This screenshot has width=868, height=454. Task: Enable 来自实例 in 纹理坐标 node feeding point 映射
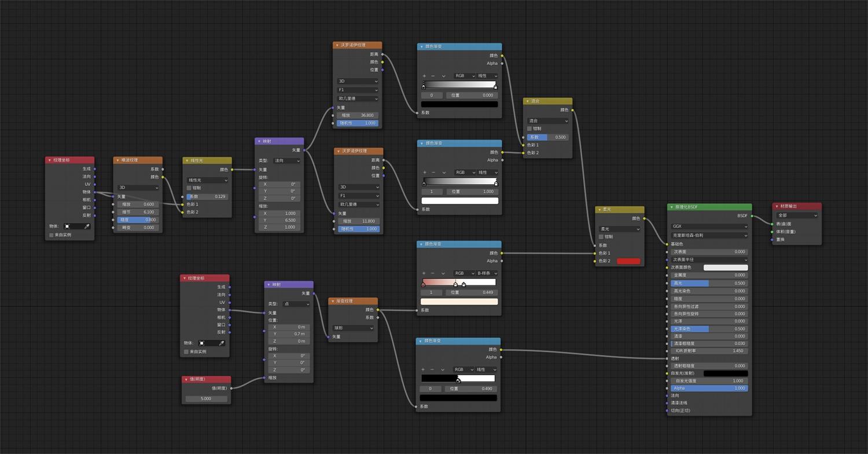coord(186,352)
